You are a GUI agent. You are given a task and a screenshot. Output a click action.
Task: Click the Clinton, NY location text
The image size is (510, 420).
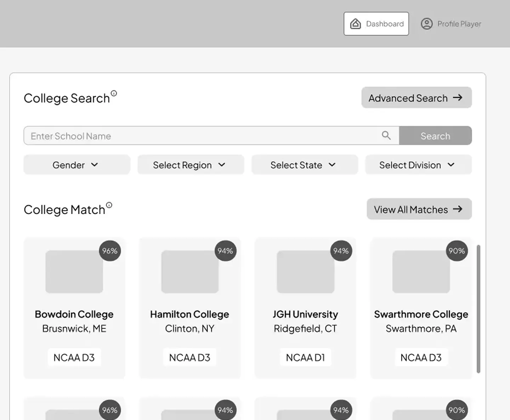coord(189,329)
